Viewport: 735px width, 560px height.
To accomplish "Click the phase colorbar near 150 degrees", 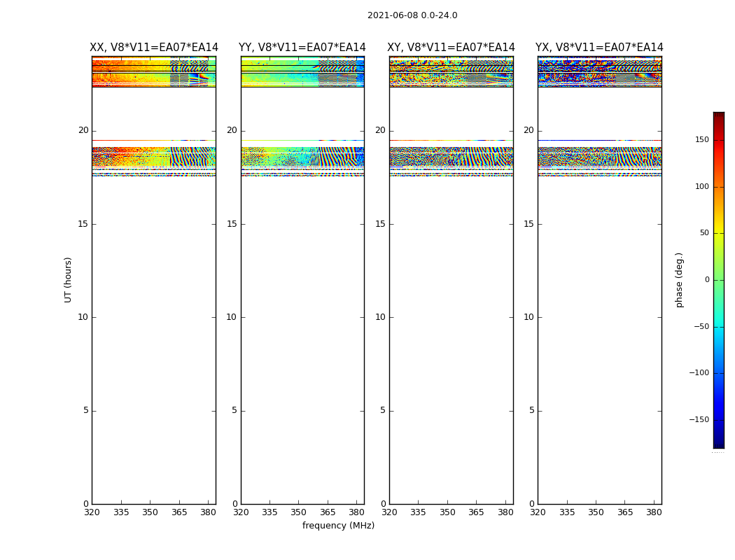I will click(719, 139).
